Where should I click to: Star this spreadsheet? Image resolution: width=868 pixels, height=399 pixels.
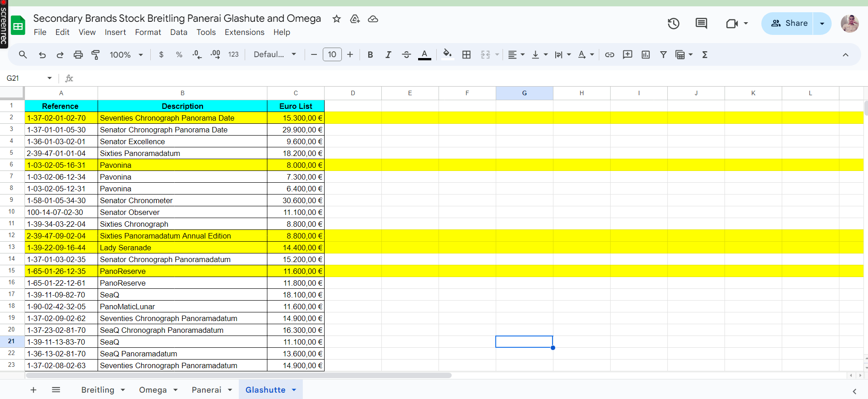point(336,19)
